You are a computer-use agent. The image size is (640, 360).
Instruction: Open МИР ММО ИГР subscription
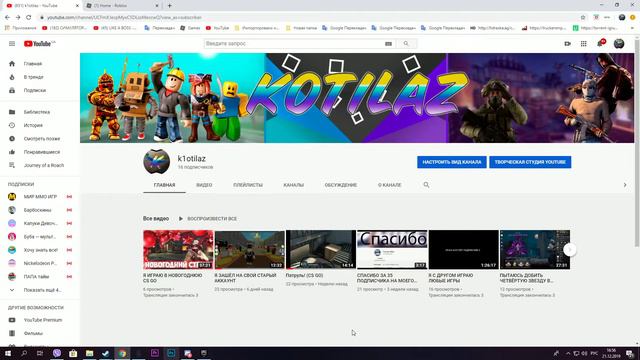(40, 197)
